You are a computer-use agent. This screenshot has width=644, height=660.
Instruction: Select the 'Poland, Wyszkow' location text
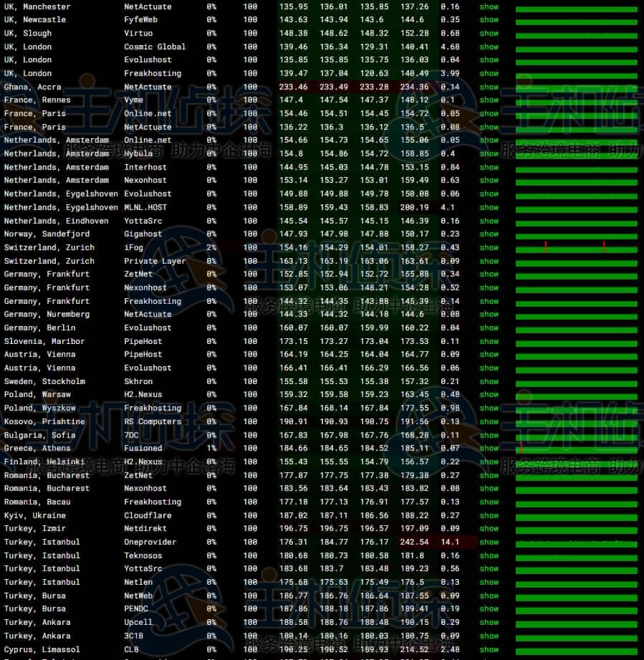pos(40,408)
